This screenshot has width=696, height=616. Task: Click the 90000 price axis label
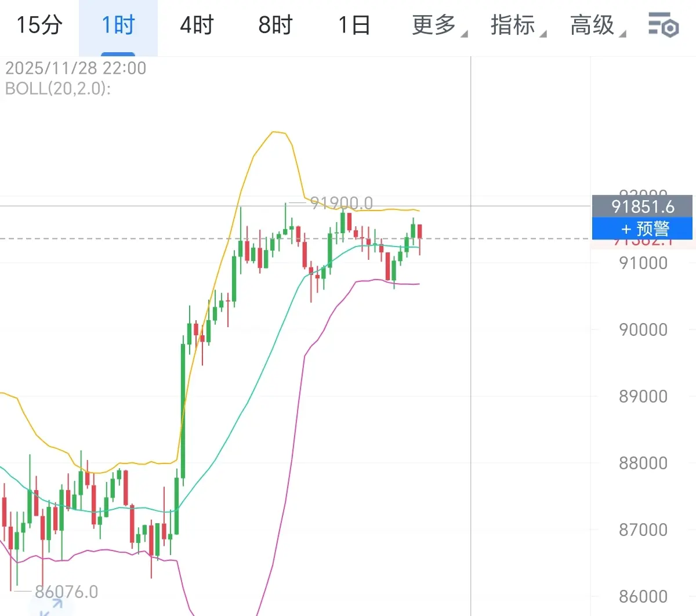[x=643, y=329]
